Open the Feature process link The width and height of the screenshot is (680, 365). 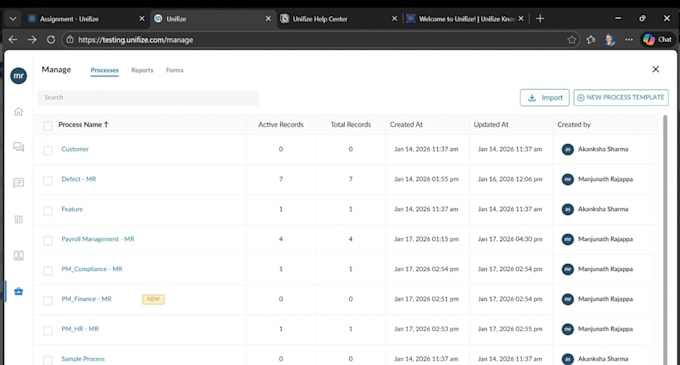click(72, 209)
